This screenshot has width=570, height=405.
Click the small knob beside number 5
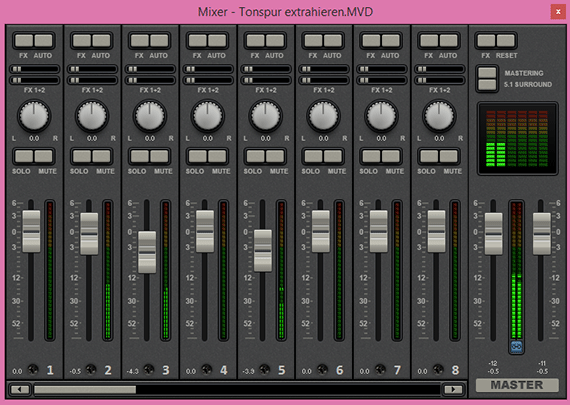[264, 369]
